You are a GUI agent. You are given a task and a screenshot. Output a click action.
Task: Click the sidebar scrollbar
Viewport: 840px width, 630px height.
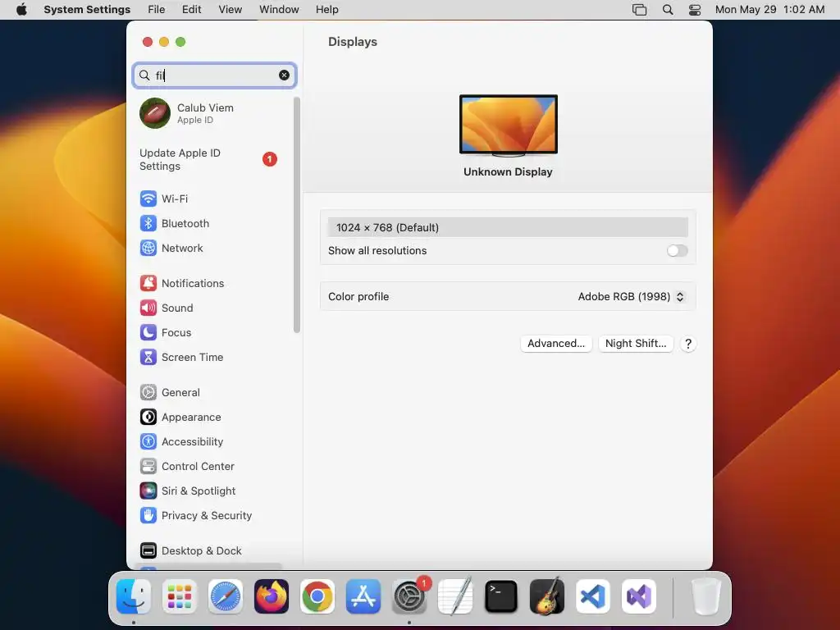pyautogui.click(x=297, y=214)
